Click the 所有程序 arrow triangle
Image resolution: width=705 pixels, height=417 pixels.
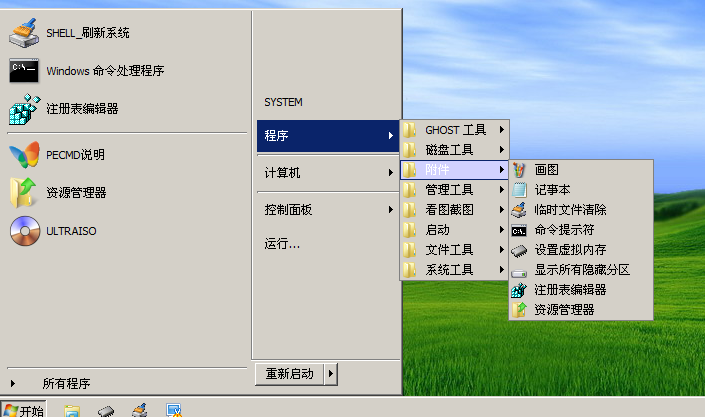(x=13, y=383)
